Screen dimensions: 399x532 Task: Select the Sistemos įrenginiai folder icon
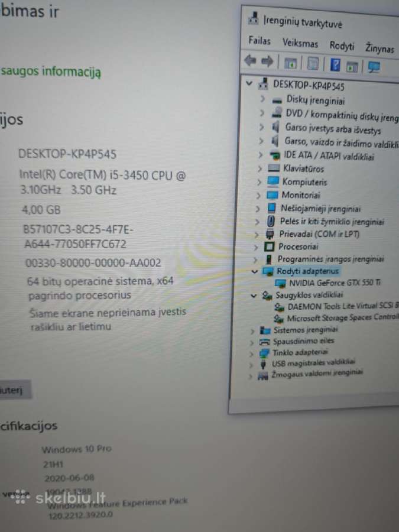tap(265, 330)
